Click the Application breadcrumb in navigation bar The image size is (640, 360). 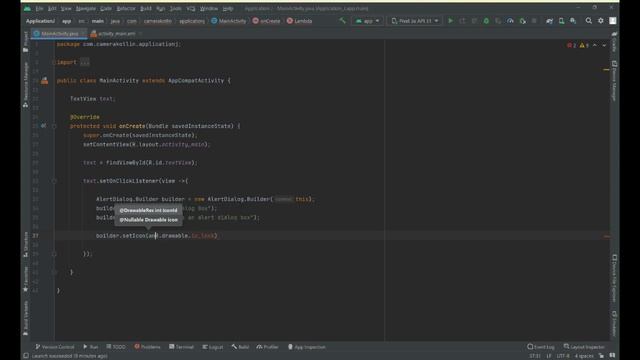(x=40, y=21)
